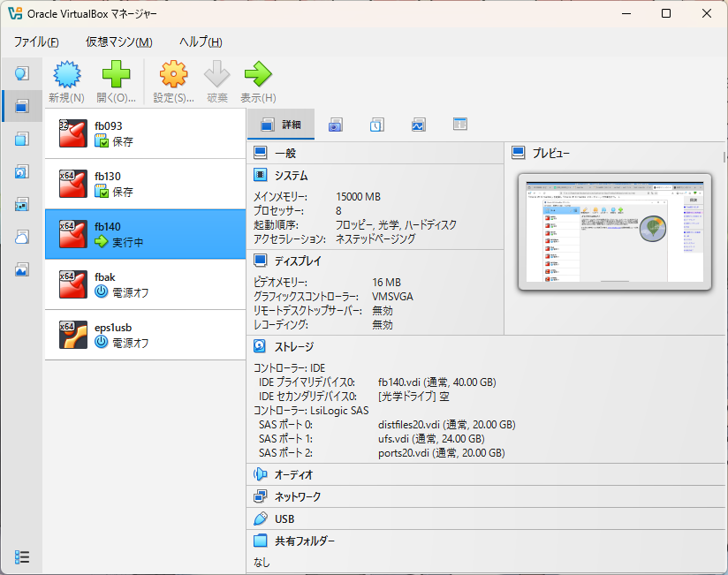Image resolution: width=728 pixels, height=575 pixels.
Task: Click the ネステッドページング value
Action: pos(375,239)
